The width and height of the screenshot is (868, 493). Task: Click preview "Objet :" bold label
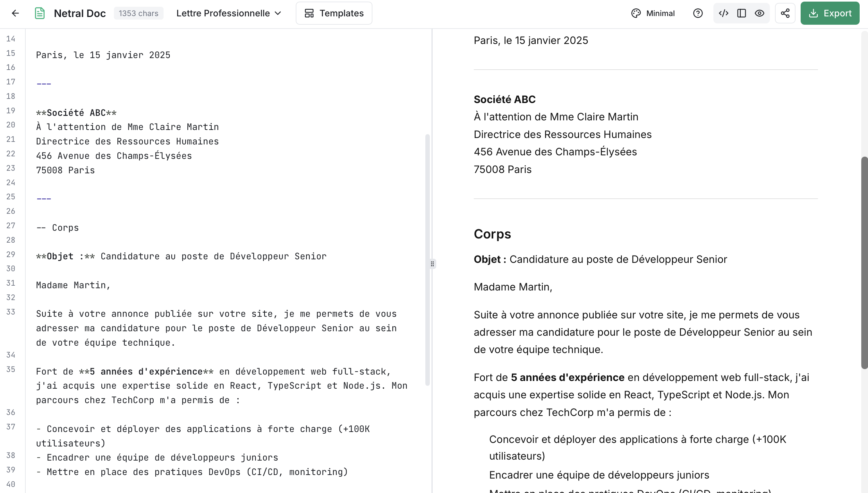[x=490, y=259]
